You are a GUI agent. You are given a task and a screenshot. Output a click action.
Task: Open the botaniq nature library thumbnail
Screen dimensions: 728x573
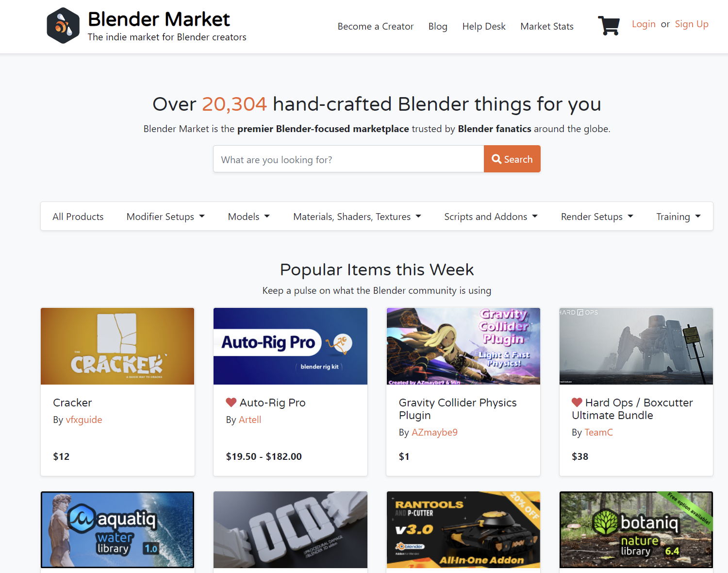coord(636,530)
